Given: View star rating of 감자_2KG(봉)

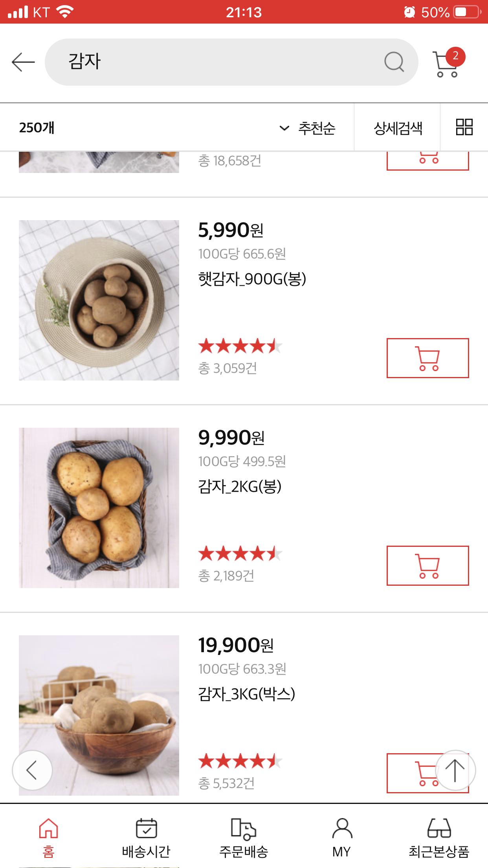Looking at the screenshot, I should pos(240,554).
